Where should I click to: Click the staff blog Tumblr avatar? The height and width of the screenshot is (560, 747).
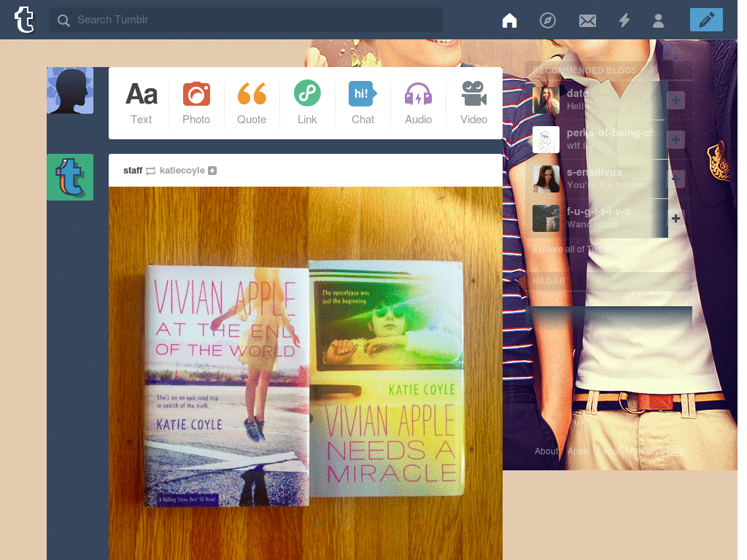click(70, 177)
